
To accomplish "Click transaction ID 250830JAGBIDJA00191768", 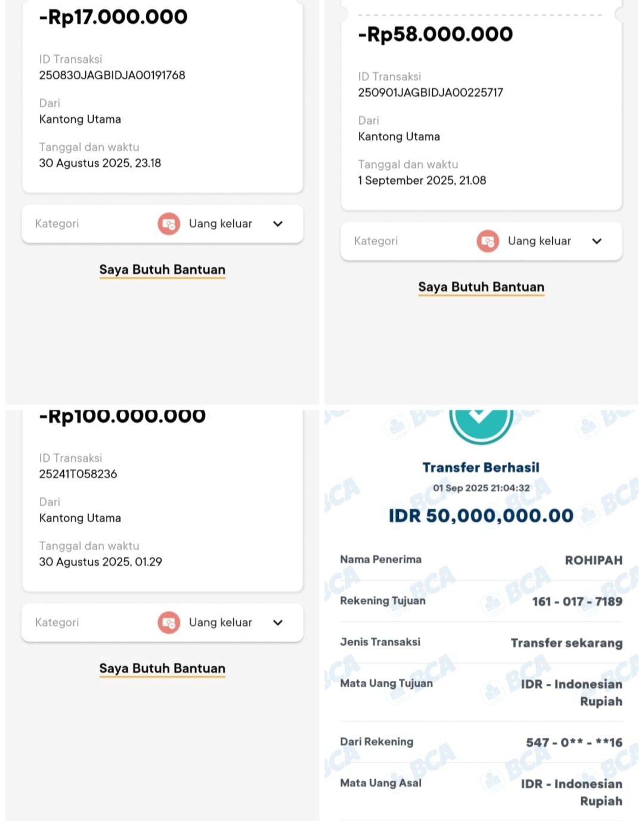I will [112, 75].
